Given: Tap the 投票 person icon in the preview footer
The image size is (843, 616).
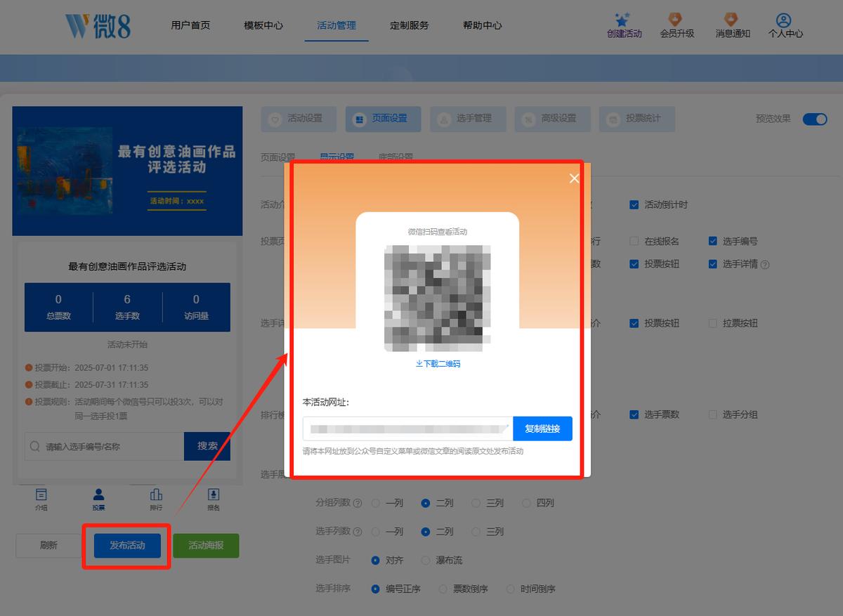Looking at the screenshot, I should pyautogui.click(x=98, y=495).
